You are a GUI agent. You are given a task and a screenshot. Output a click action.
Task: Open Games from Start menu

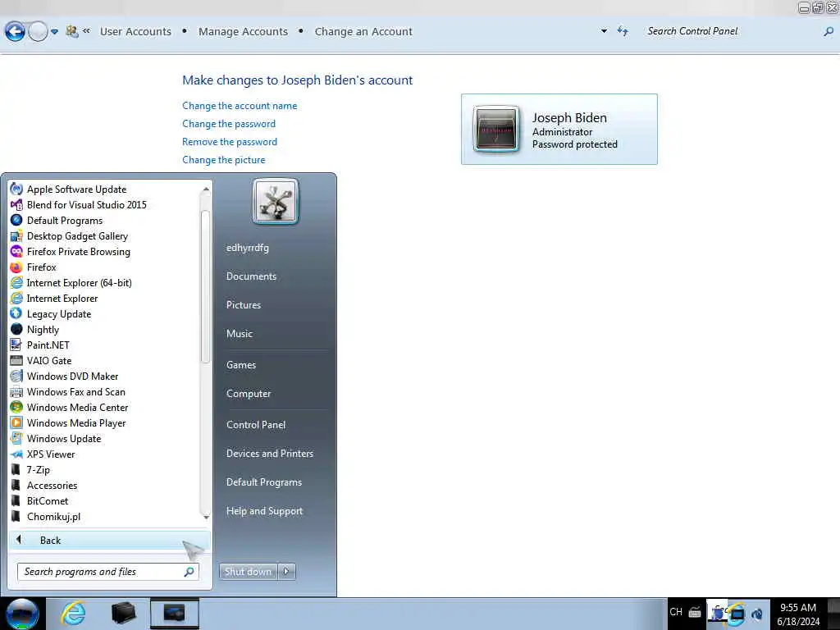pos(241,365)
